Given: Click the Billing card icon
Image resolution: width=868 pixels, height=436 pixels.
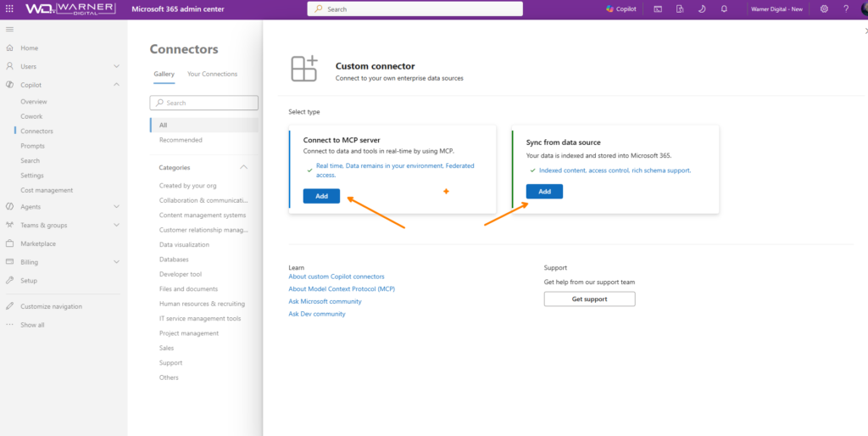Looking at the screenshot, I should click(9, 262).
